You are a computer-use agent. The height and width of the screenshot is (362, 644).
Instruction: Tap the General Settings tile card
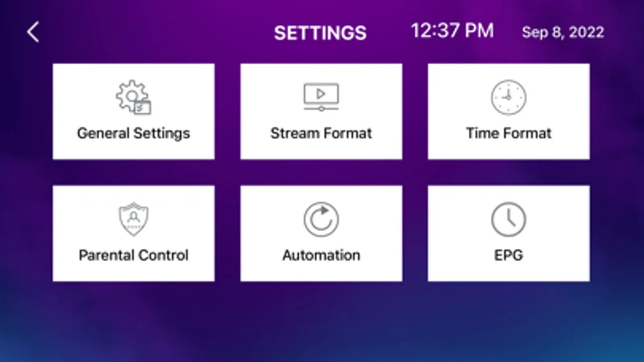point(133,111)
